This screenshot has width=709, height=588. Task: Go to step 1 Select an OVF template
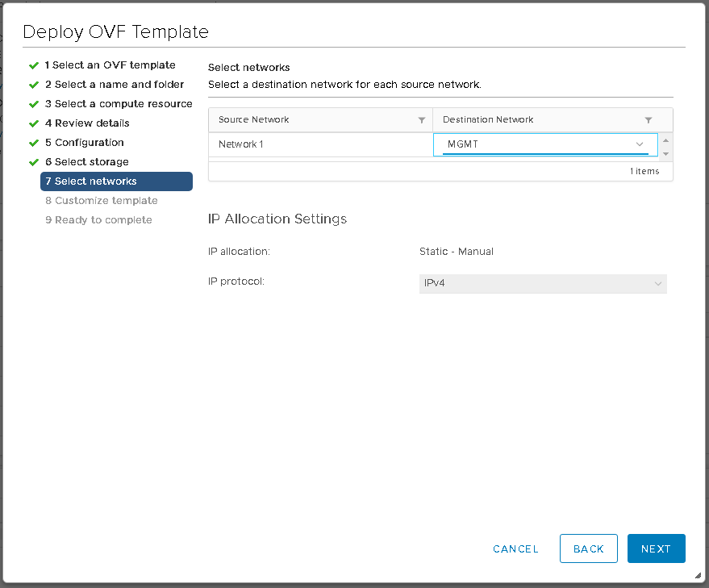pos(110,65)
